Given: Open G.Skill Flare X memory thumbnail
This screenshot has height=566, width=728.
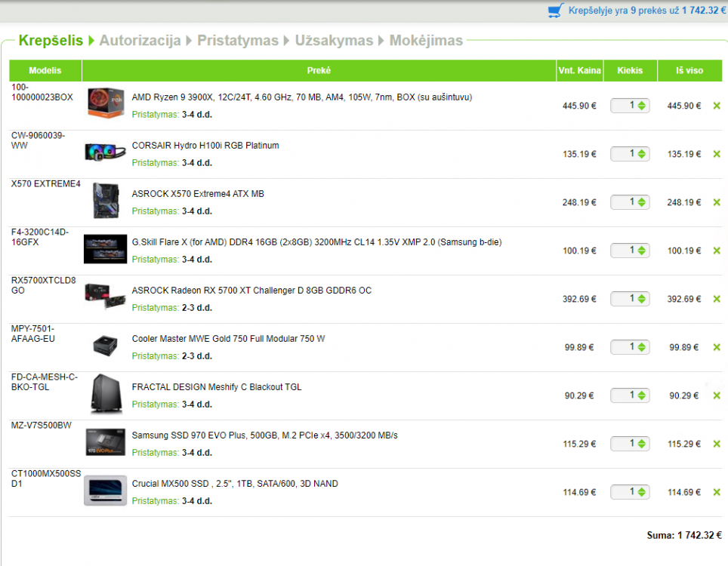Looking at the screenshot, I should [x=106, y=249].
